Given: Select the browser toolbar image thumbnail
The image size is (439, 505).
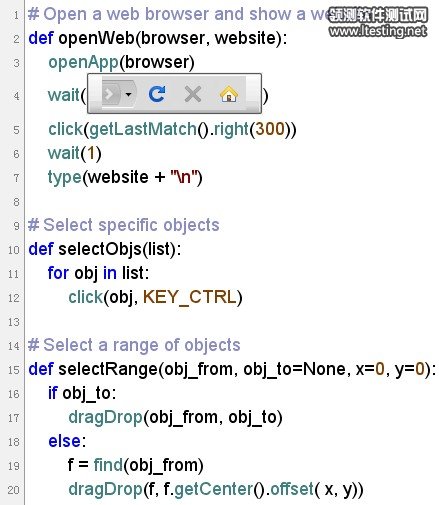Looking at the screenshot, I should pyautogui.click(x=174, y=94).
